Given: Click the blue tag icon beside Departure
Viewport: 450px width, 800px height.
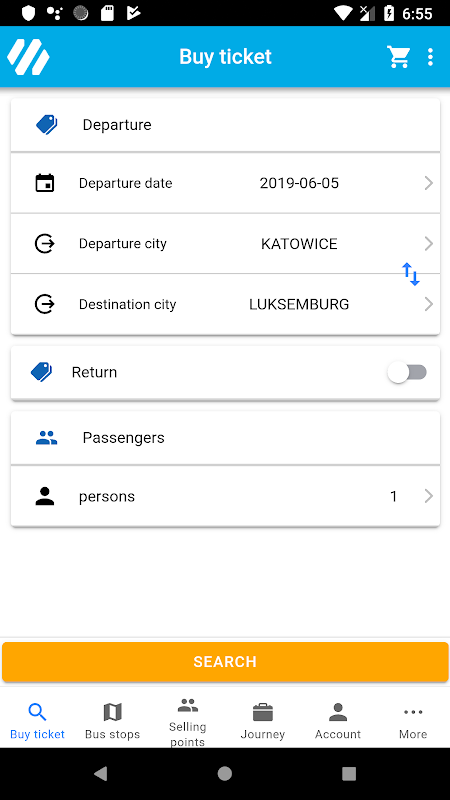Looking at the screenshot, I should (x=46, y=124).
